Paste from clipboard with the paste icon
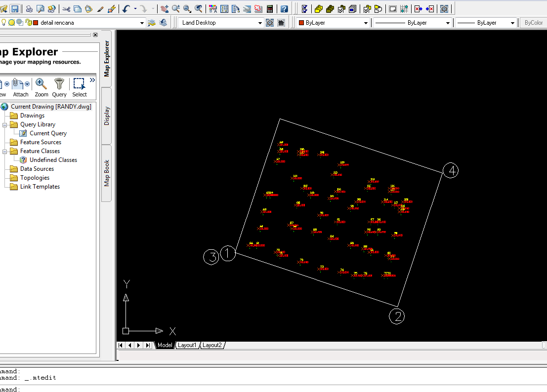This screenshot has width=547, height=392. [88, 9]
